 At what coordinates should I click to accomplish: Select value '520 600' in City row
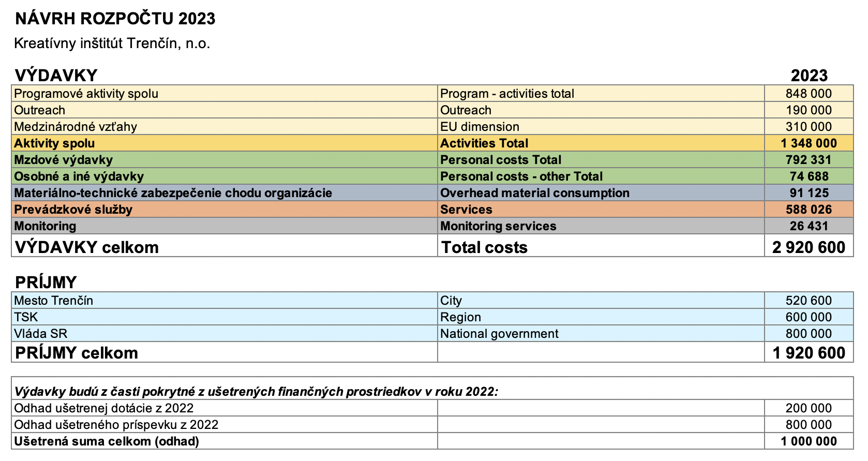(809, 301)
